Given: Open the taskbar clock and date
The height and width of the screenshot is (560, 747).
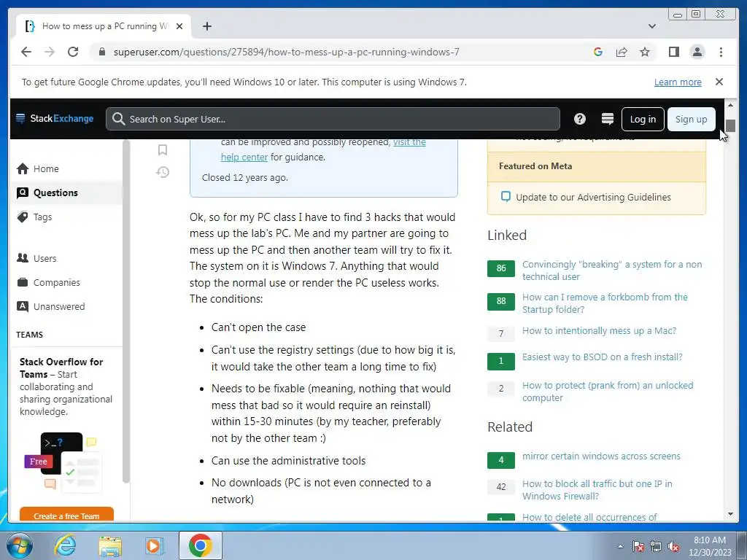Looking at the screenshot, I should click(x=709, y=546).
